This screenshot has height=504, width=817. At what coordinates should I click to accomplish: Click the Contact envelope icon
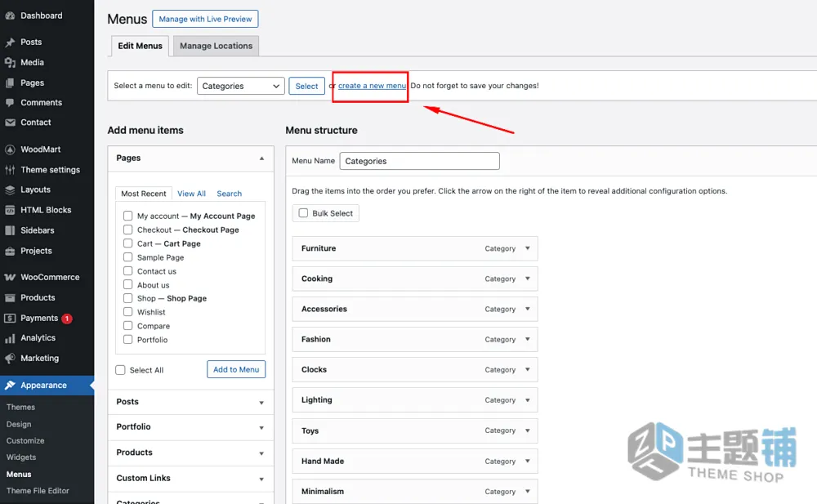coord(10,123)
